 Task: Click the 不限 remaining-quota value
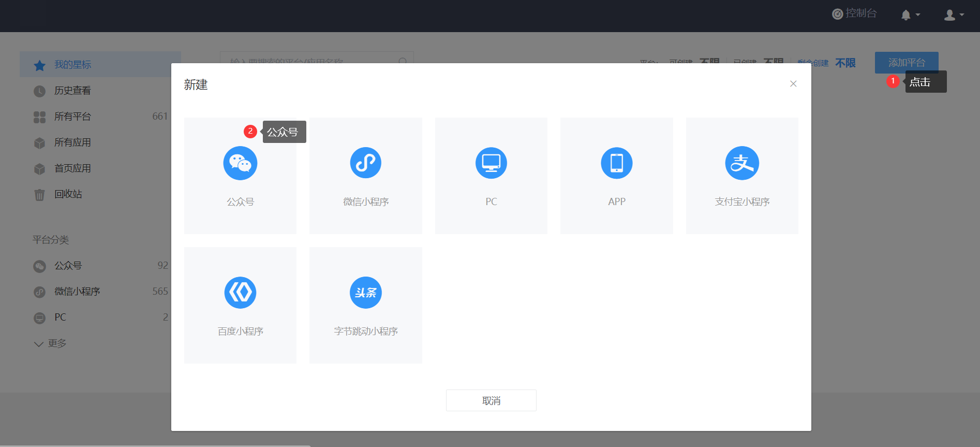(845, 63)
